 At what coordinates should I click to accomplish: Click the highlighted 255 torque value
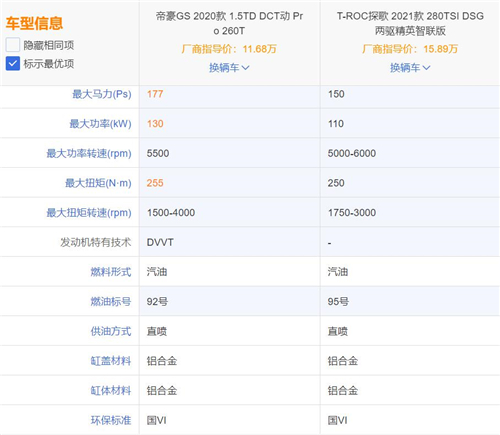pyautogui.click(x=155, y=183)
